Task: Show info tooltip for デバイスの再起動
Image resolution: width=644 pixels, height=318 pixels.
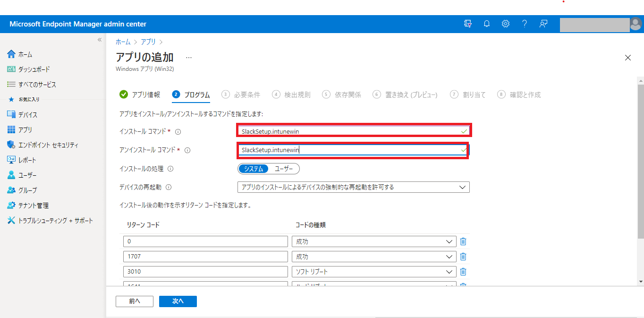Action: tap(169, 187)
